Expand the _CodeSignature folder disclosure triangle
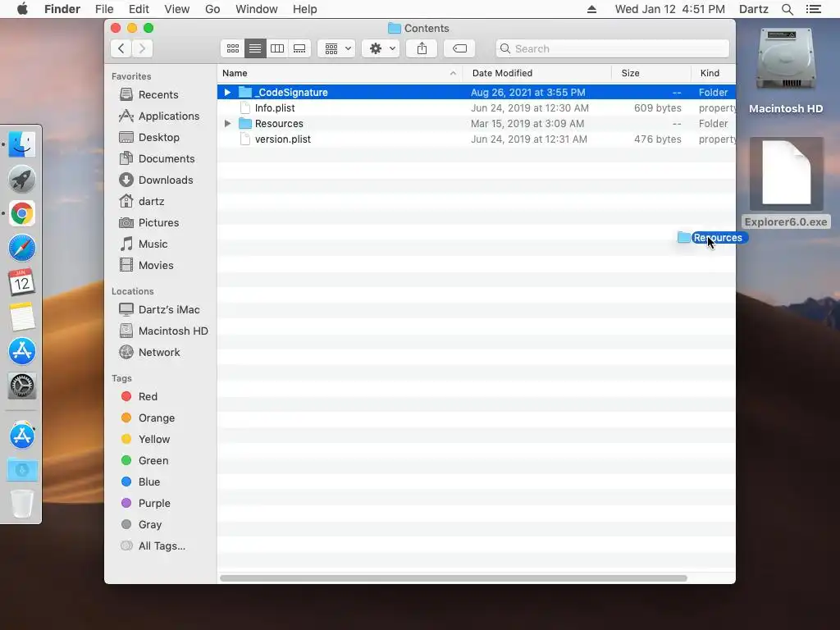The height and width of the screenshot is (630, 840). point(228,92)
